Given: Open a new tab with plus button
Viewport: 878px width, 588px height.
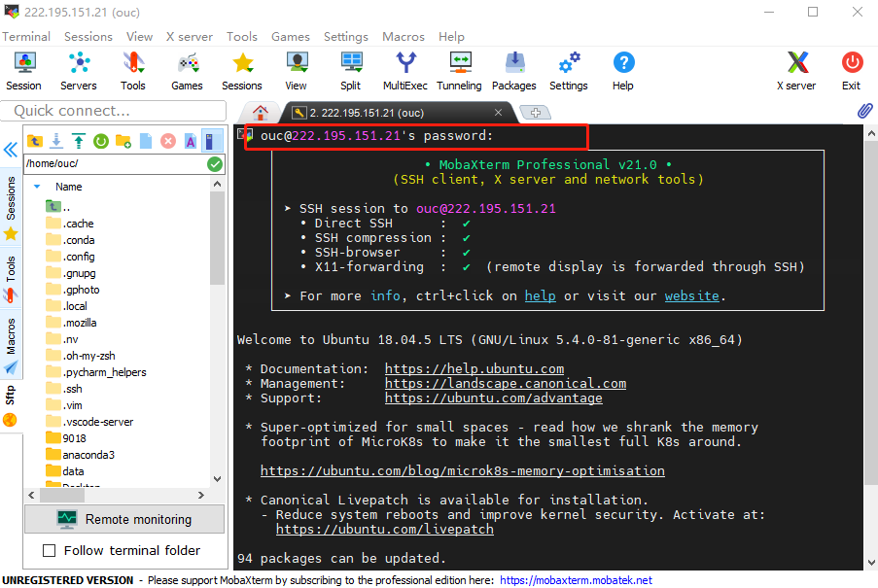Looking at the screenshot, I should coord(536,113).
